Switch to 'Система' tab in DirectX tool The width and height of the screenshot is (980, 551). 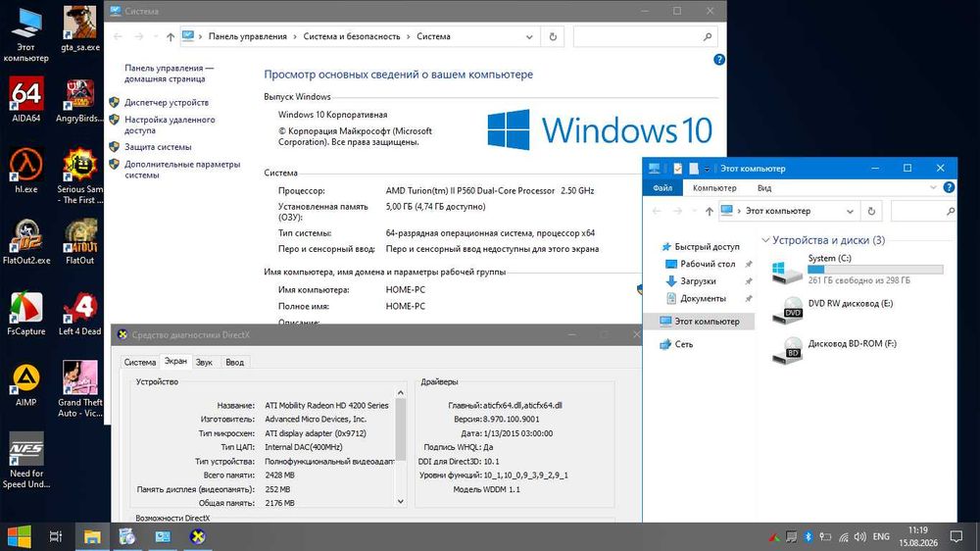click(139, 362)
